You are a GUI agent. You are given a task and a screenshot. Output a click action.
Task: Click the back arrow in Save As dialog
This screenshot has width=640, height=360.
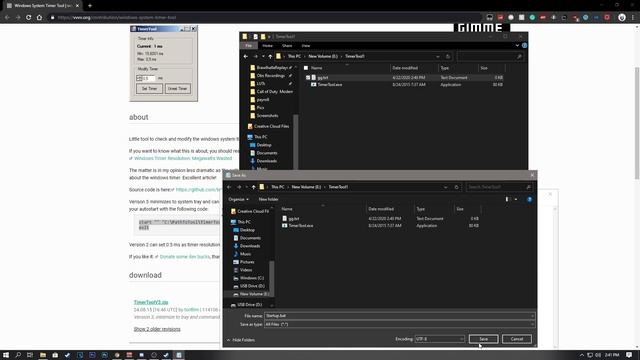[x=229, y=187]
